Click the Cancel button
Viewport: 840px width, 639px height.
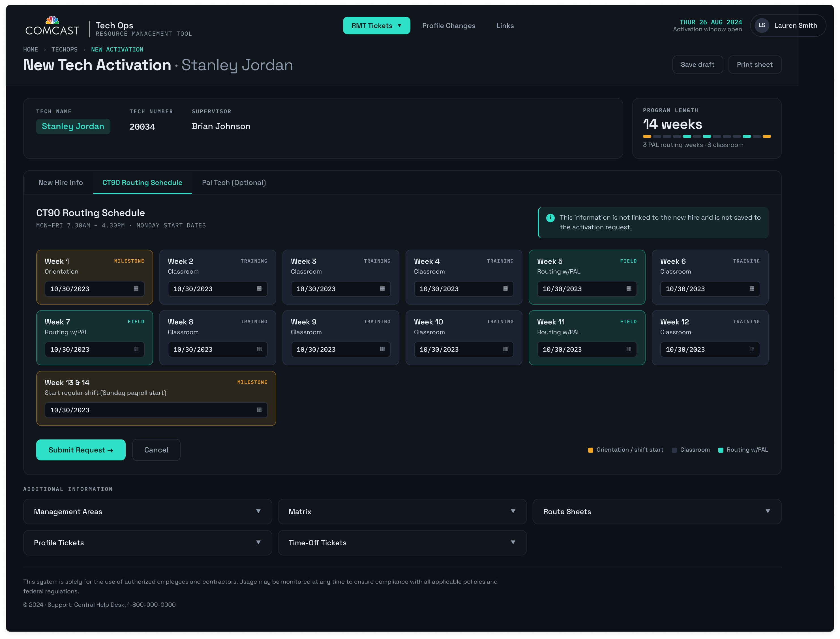(x=156, y=450)
